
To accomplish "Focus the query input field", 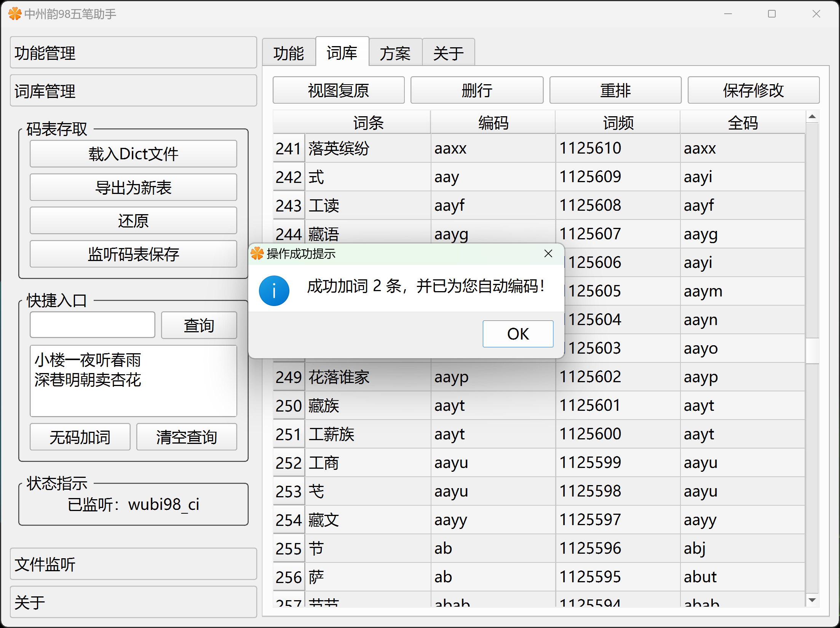I will pyautogui.click(x=93, y=325).
